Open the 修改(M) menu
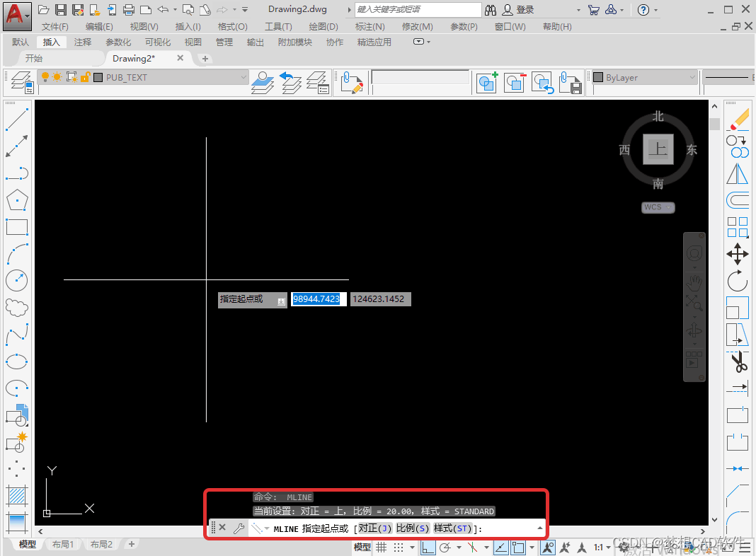This screenshot has width=756, height=556. click(x=417, y=26)
